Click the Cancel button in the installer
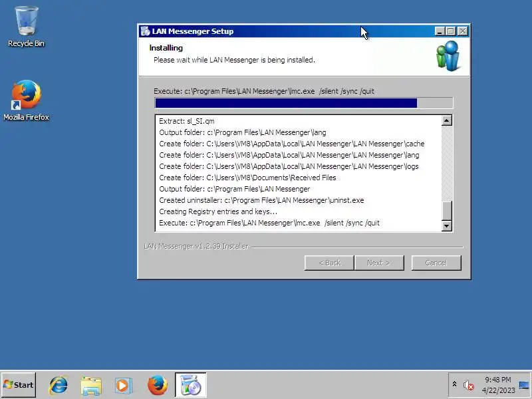 [x=436, y=263]
